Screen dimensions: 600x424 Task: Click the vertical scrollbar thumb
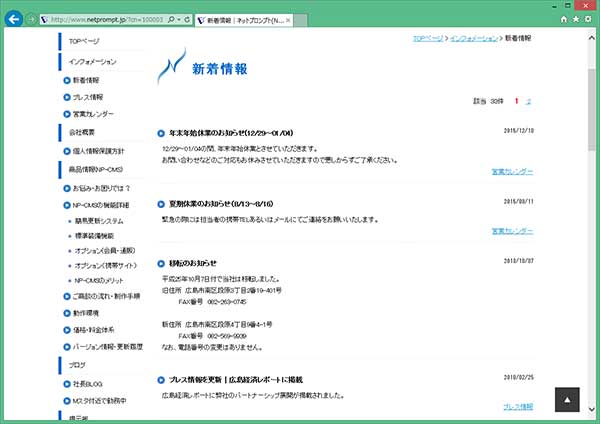tap(592, 110)
